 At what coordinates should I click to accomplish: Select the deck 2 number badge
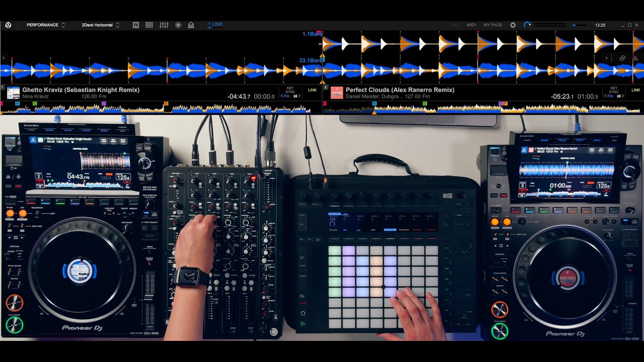point(326,87)
